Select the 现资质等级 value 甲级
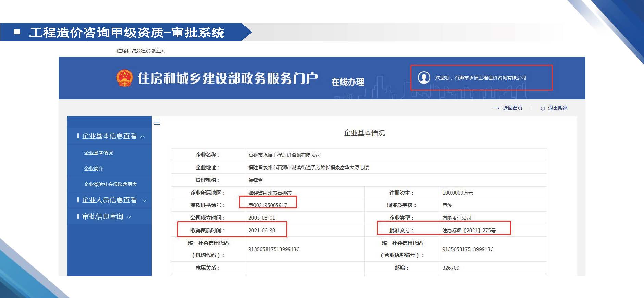644x298 pixels. pos(447,205)
